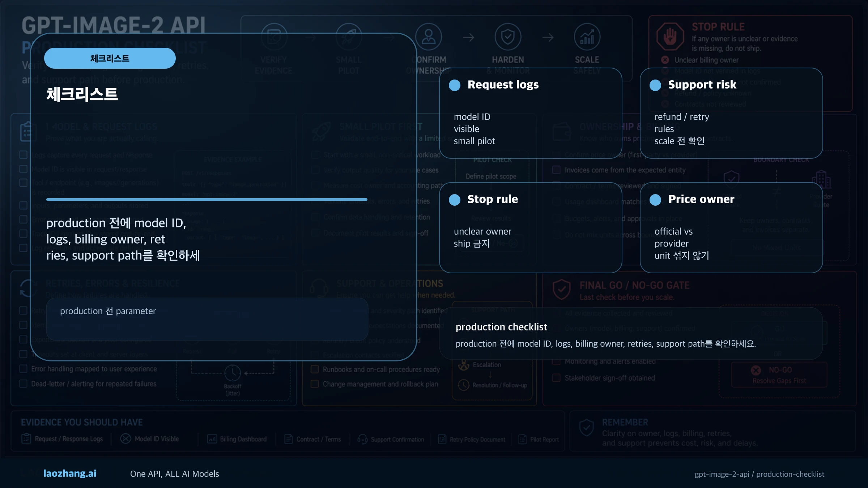Click the blue 체크리스트 pill button
The image size is (868, 488).
[x=110, y=58]
